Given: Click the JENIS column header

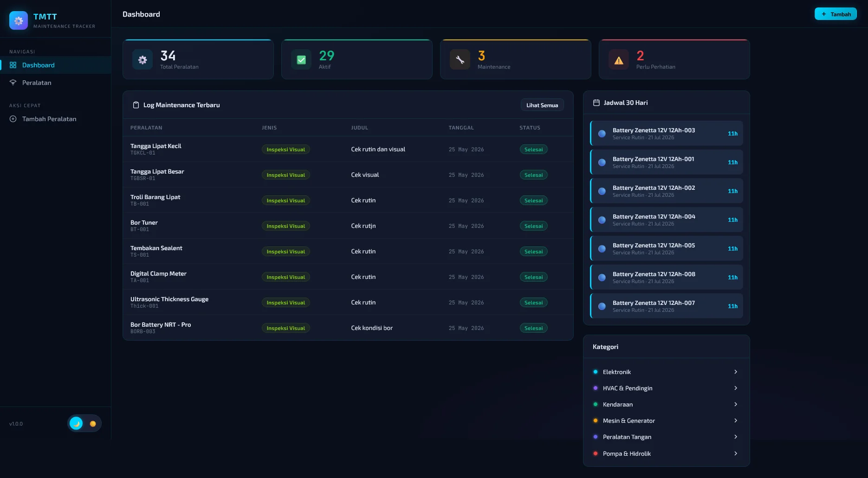Looking at the screenshot, I should click(x=269, y=128).
